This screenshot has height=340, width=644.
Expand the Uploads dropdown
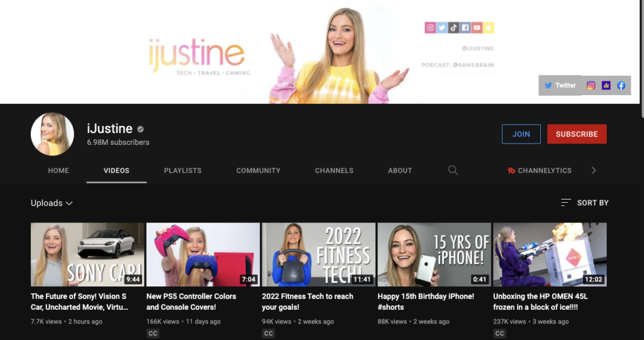[52, 203]
